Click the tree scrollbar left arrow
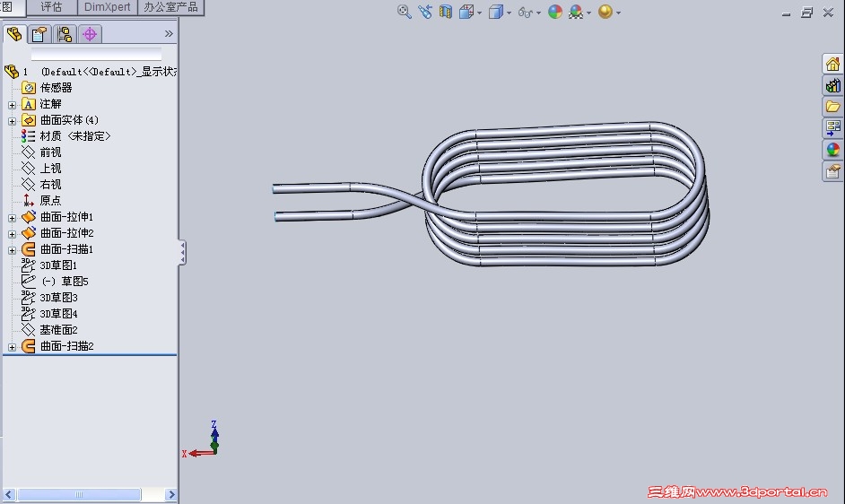The width and height of the screenshot is (845, 504). click(9, 494)
